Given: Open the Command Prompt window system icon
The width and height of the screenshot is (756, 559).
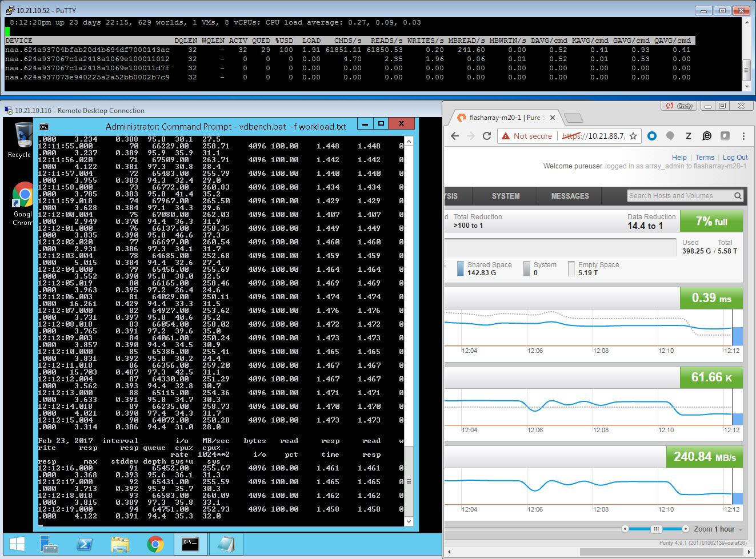Looking at the screenshot, I should 44,127.
